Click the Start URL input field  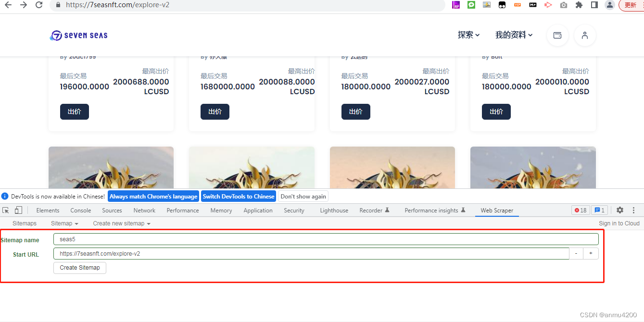click(311, 253)
